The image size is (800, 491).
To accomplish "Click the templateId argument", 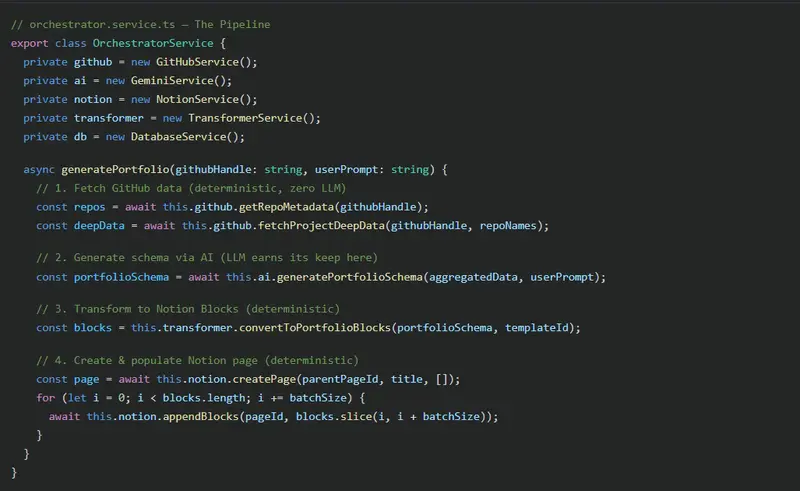I will (x=537, y=328).
